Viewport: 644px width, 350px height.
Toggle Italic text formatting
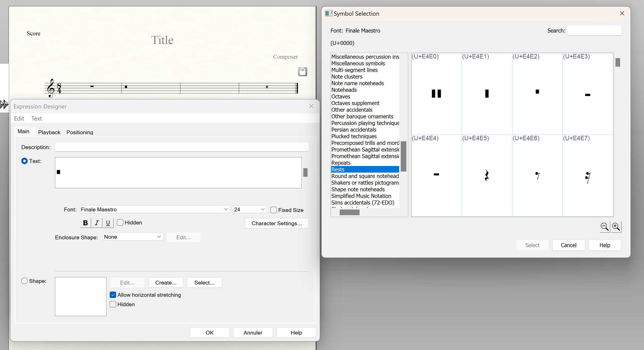tap(97, 223)
